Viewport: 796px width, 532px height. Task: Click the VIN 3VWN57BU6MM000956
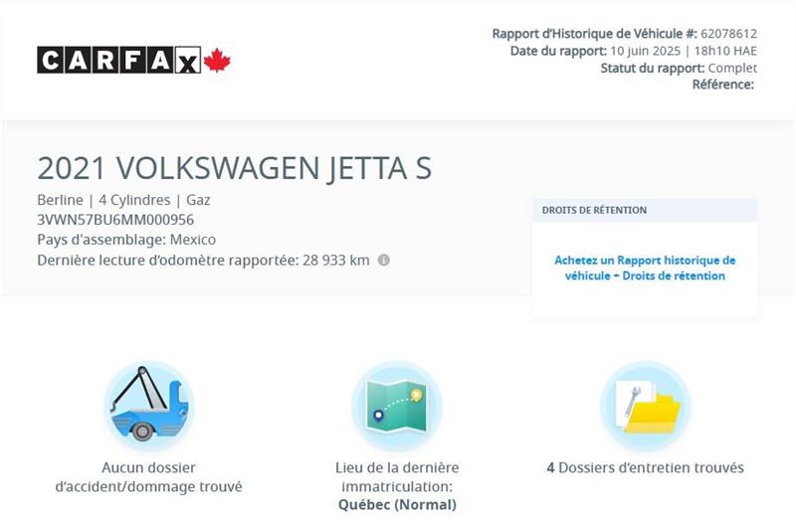click(x=115, y=220)
